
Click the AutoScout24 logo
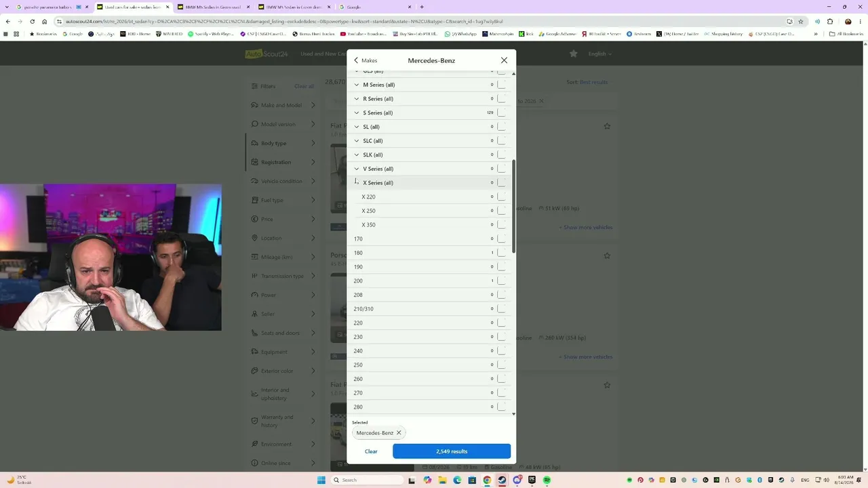tap(267, 54)
